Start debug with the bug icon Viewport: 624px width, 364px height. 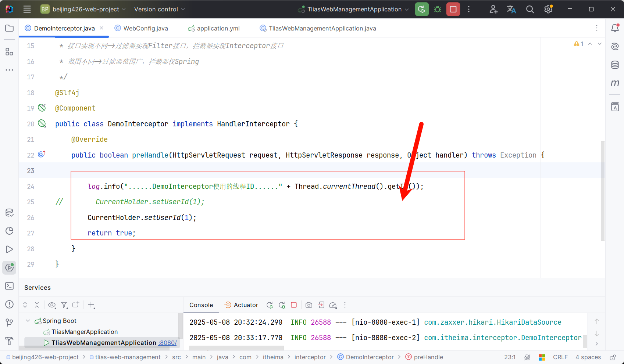click(x=438, y=9)
